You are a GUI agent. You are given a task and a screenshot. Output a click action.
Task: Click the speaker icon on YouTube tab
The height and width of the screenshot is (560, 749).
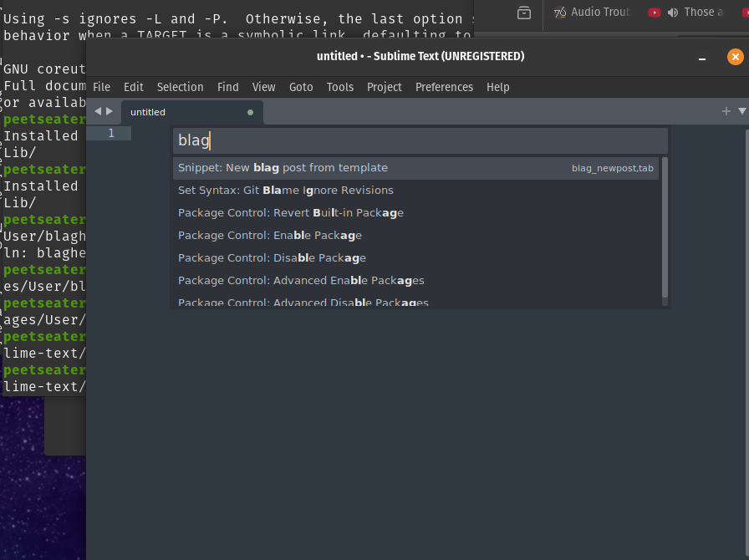(673, 13)
